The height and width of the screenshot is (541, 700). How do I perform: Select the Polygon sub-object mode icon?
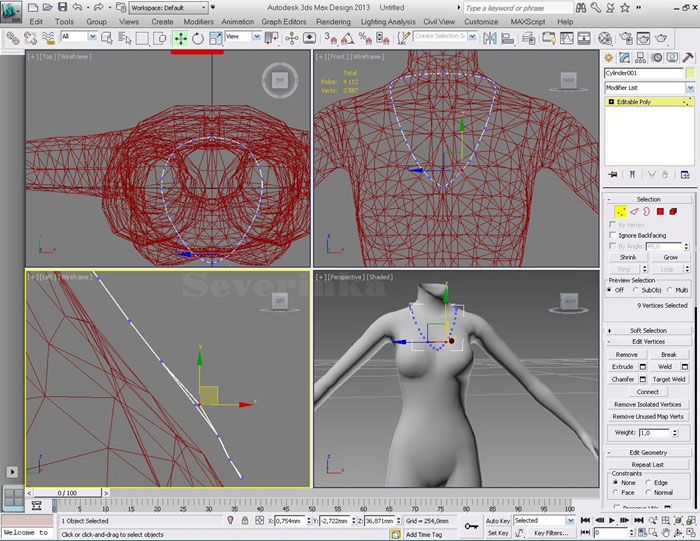661,212
